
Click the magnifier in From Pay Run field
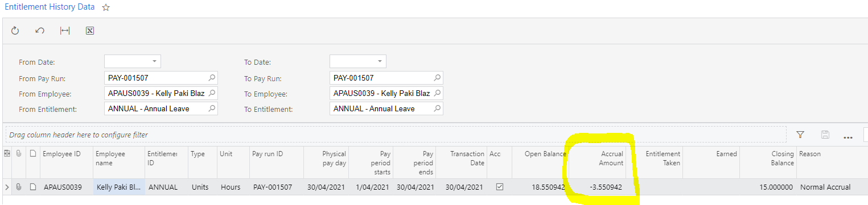click(212, 78)
